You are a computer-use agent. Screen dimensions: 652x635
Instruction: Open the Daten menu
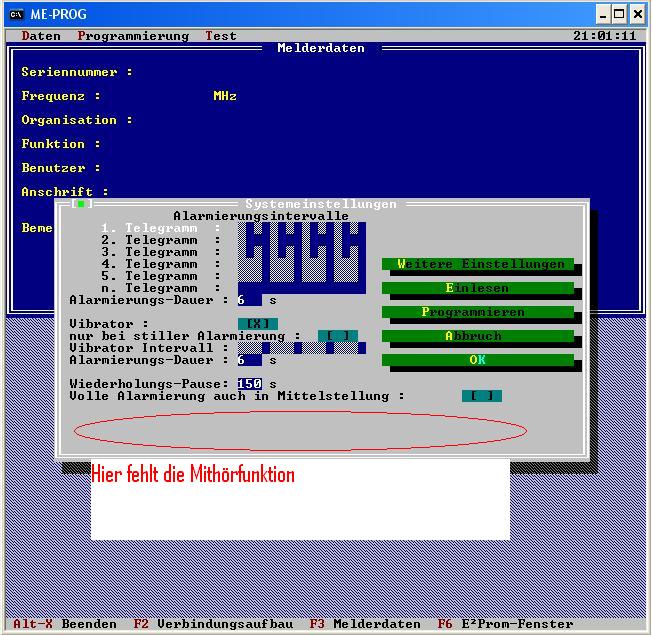click(41, 36)
